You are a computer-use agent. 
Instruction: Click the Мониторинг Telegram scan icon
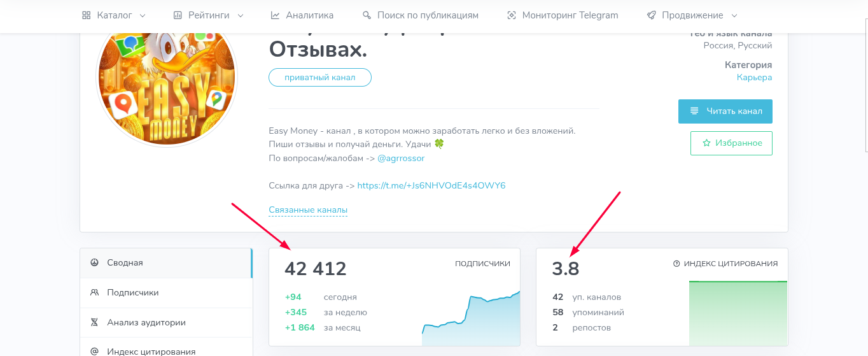(x=512, y=15)
